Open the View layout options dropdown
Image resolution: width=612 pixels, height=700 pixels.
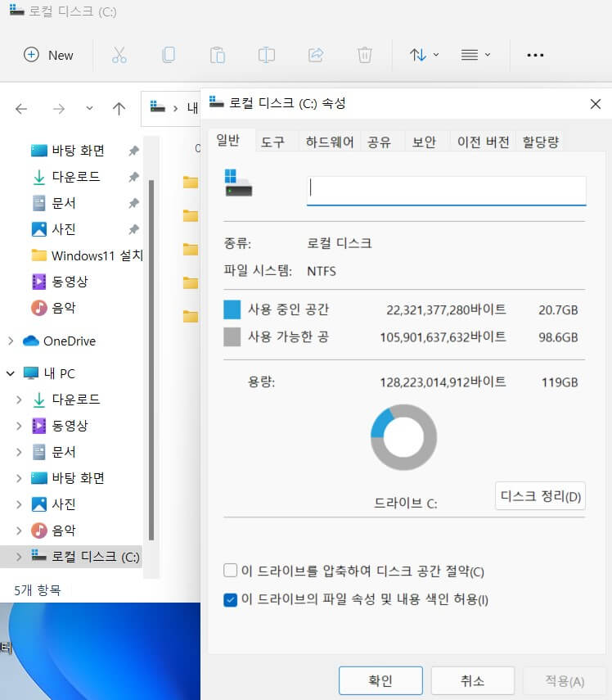475,55
